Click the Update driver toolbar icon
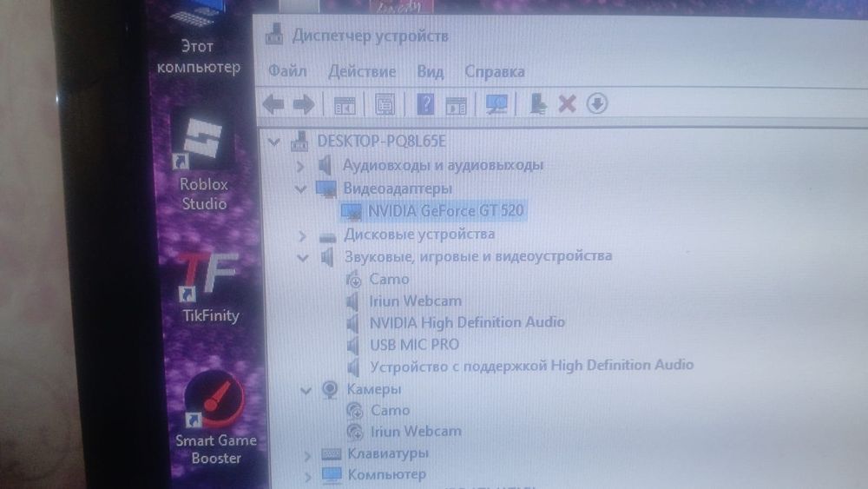Image resolution: width=868 pixels, height=489 pixels. (x=537, y=103)
